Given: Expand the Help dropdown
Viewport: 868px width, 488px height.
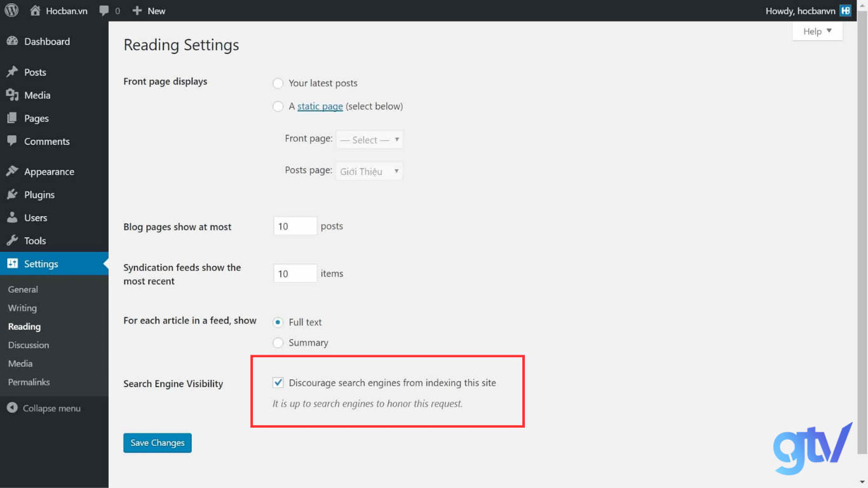Looking at the screenshot, I should click(817, 30).
